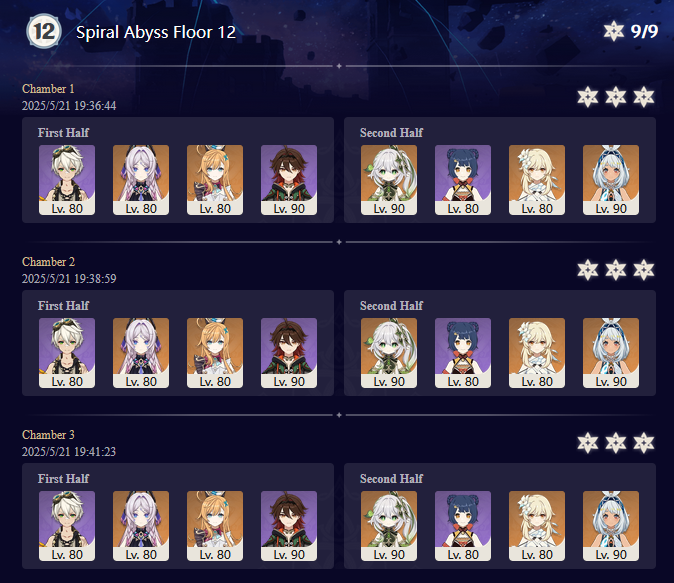
Task: Click the floor 12 badge icon
Action: (44, 31)
